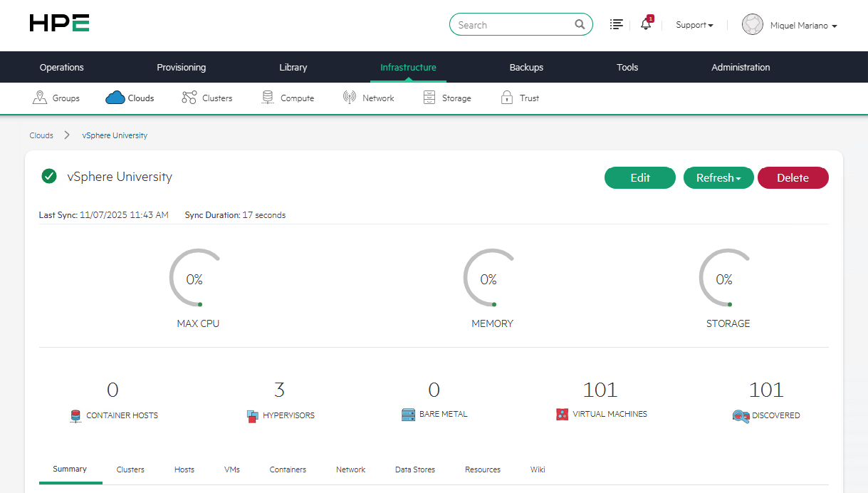This screenshot has width=868, height=493.
Task: Open the Operations menu
Action: click(62, 67)
